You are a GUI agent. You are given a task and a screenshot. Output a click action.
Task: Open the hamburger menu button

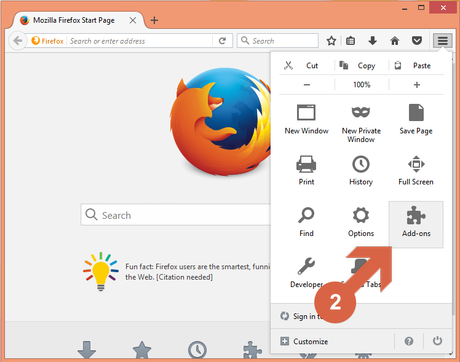pyautogui.click(x=443, y=41)
